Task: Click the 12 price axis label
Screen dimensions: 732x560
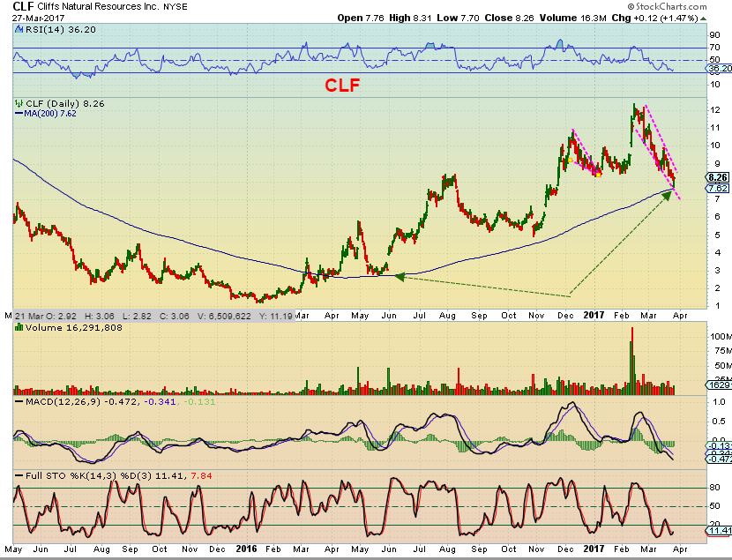Action: point(714,110)
